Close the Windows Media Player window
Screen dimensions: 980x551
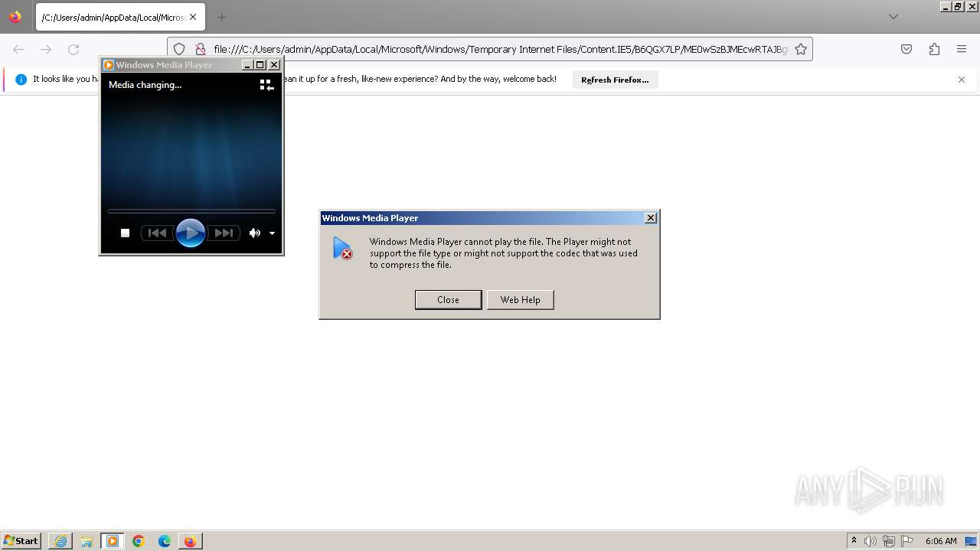coord(274,65)
